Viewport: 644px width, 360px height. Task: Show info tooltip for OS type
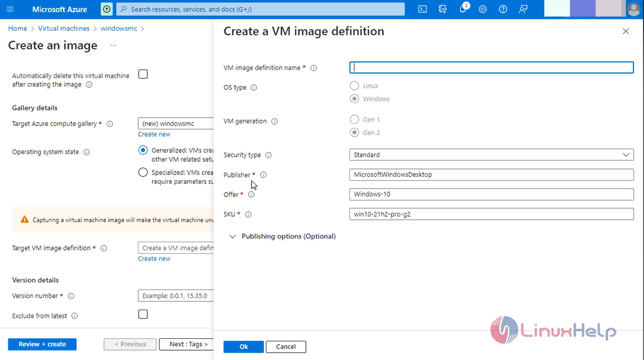tap(254, 88)
